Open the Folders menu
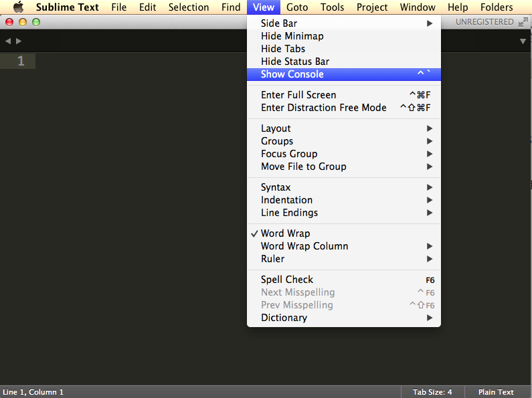 (497, 7)
